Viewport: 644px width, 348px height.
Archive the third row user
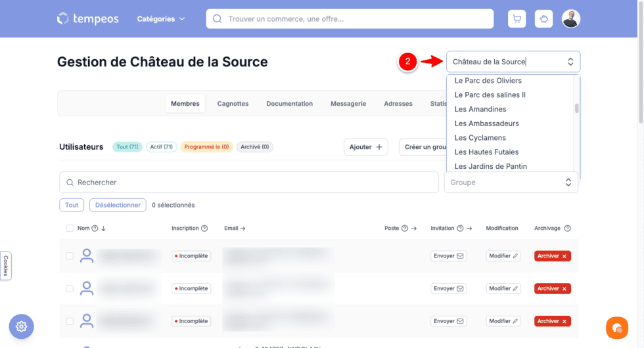553,321
